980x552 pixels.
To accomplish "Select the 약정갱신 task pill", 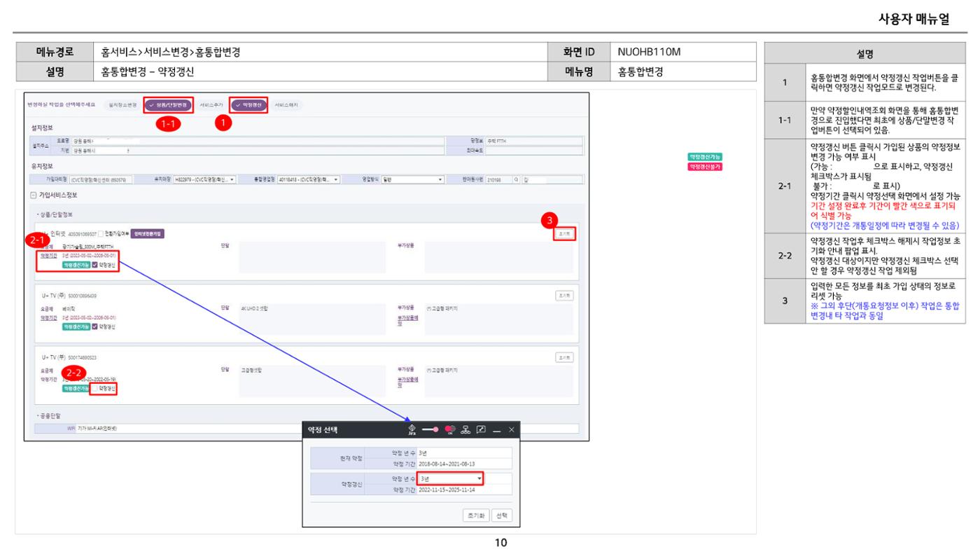I will pos(248,104).
